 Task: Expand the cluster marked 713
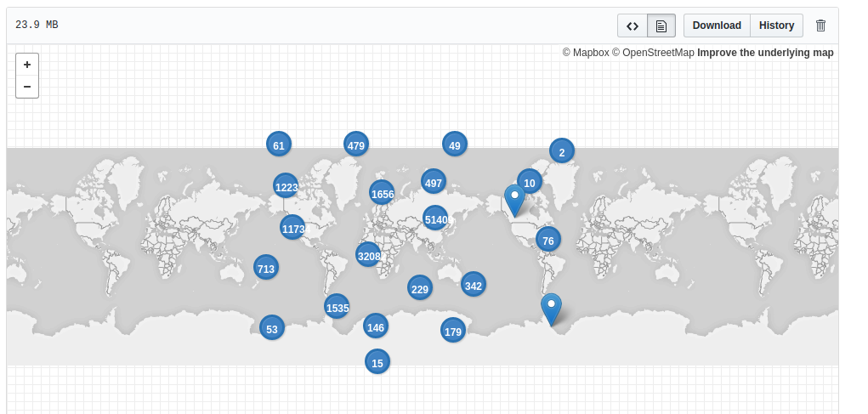(x=266, y=268)
